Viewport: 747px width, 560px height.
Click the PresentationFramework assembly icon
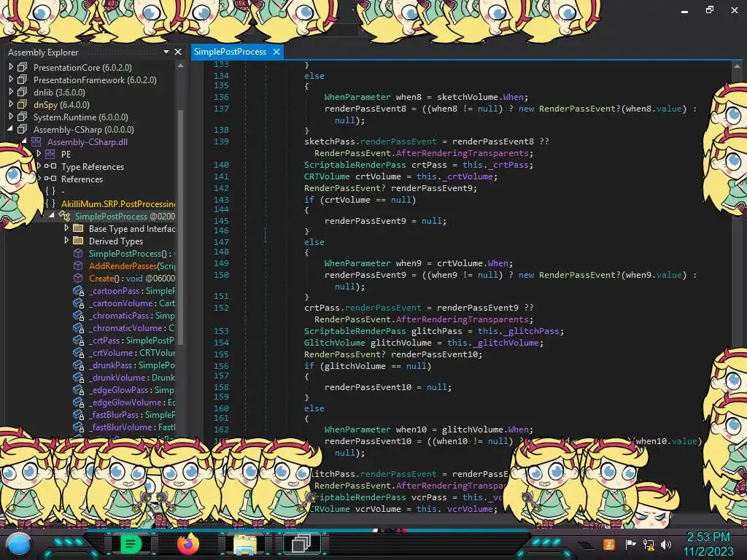pos(22,79)
